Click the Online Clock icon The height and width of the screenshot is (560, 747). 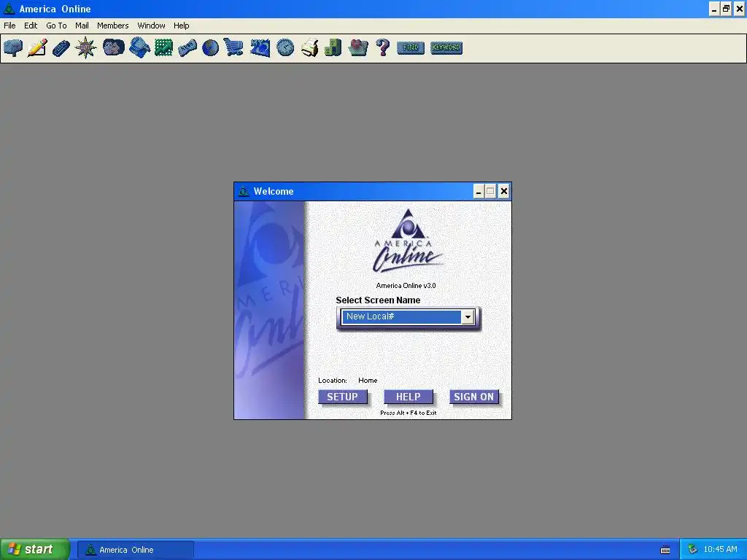click(285, 47)
